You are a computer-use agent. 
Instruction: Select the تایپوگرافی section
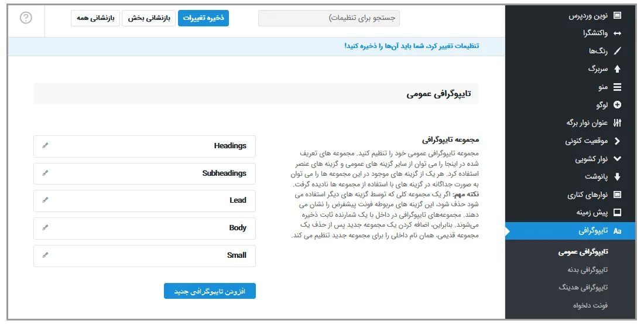point(571,231)
